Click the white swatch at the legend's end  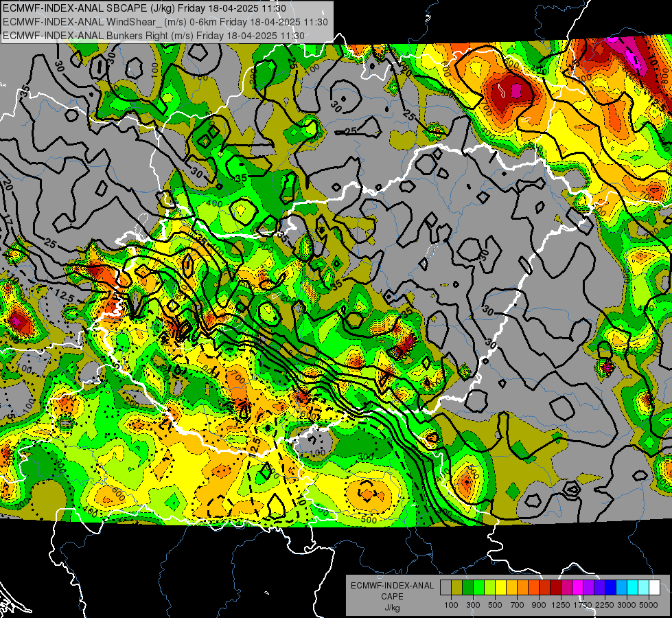click(655, 588)
